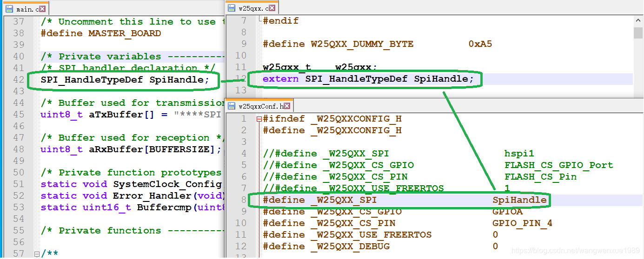Click the 'static uint16_t Buffercmp' line
The image size is (644, 259).
point(133,207)
